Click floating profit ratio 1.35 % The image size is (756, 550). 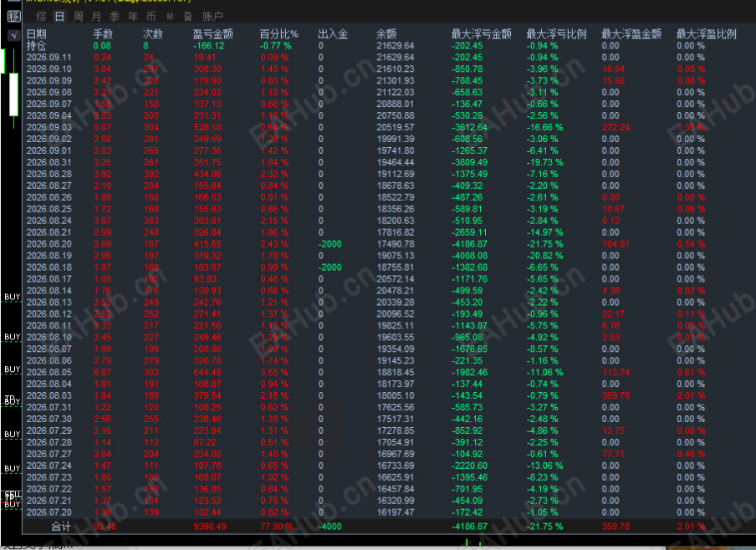pos(691,127)
